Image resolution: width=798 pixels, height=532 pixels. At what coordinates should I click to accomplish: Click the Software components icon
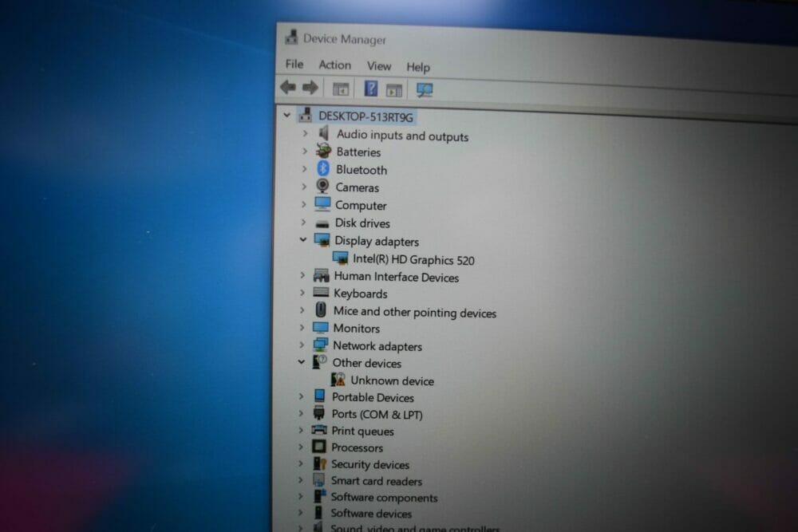click(x=320, y=496)
